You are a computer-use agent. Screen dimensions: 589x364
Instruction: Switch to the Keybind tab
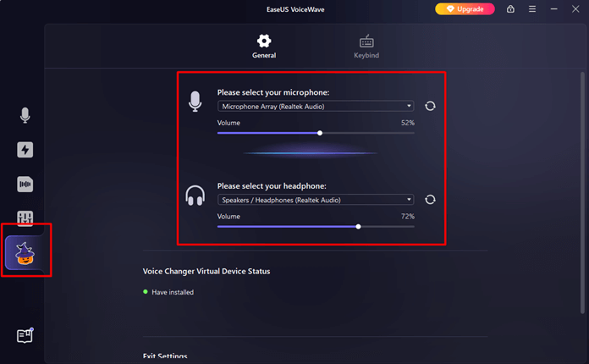coord(366,47)
